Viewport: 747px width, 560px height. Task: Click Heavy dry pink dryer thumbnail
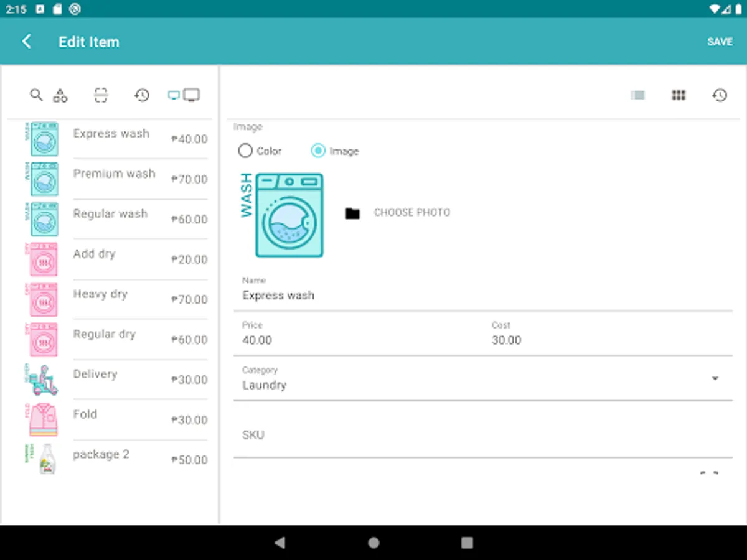(x=42, y=299)
